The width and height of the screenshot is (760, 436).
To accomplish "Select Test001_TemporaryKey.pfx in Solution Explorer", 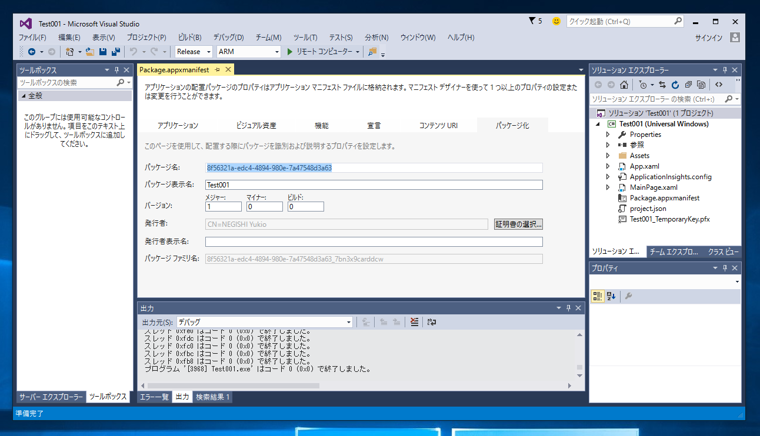I will pos(669,219).
